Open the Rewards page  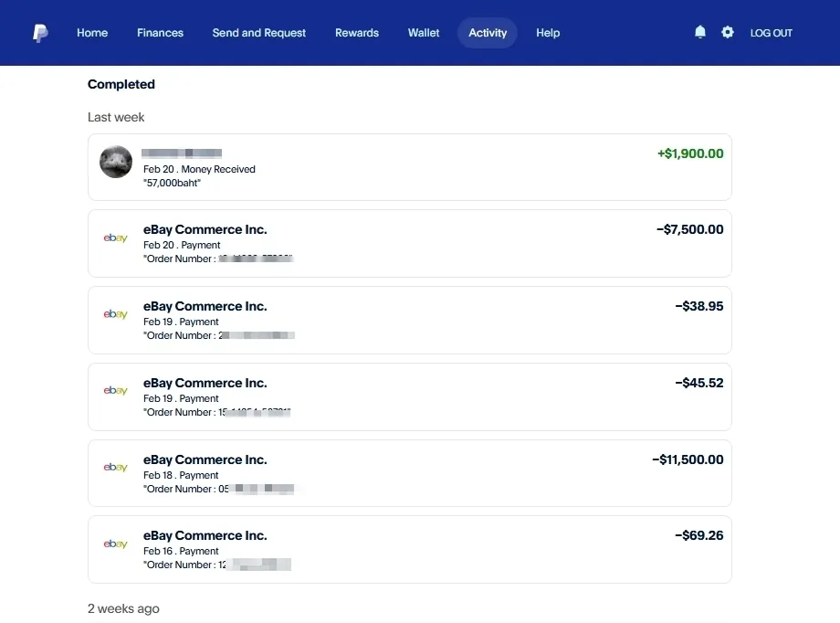357,33
